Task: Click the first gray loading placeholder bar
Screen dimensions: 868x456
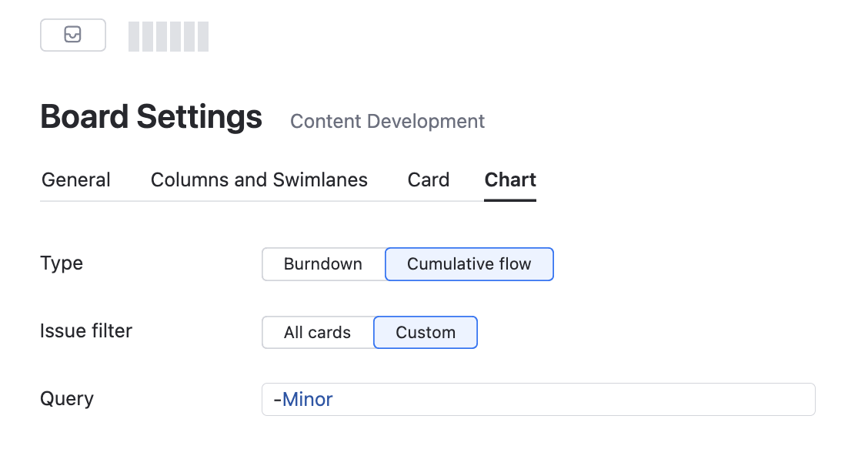Action: coord(134,37)
